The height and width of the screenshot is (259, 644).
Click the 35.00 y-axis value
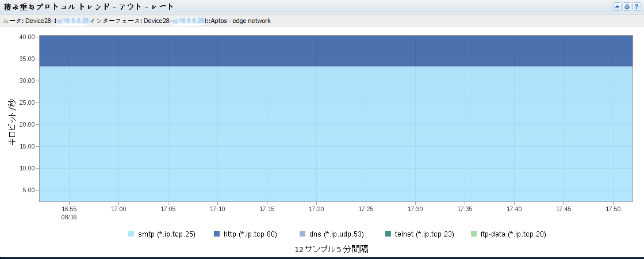click(28, 59)
